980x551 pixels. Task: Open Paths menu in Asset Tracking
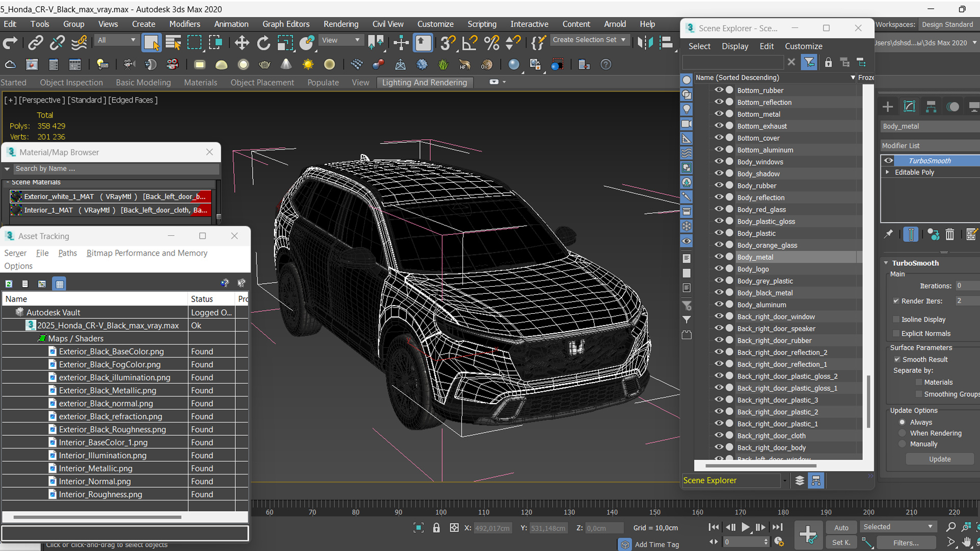(x=67, y=253)
